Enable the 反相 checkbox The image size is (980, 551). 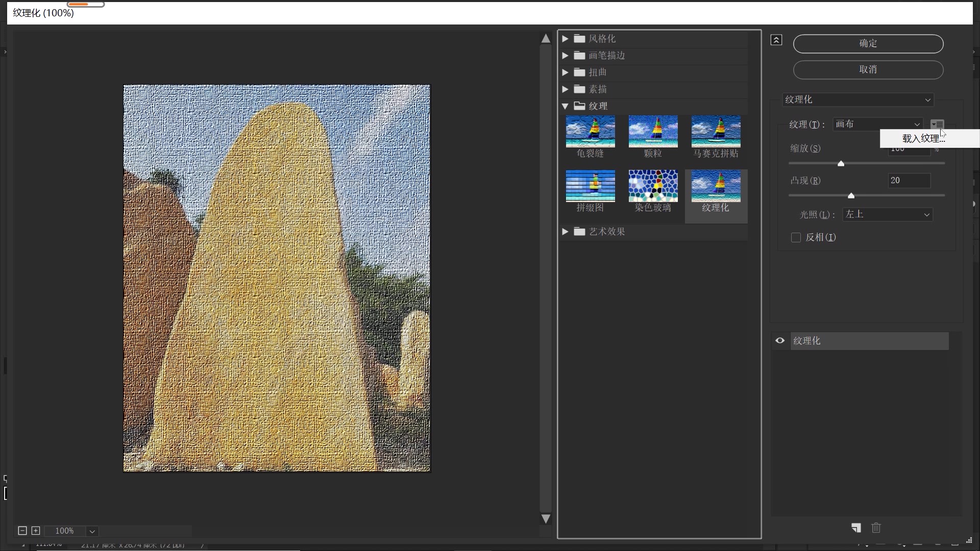(796, 238)
